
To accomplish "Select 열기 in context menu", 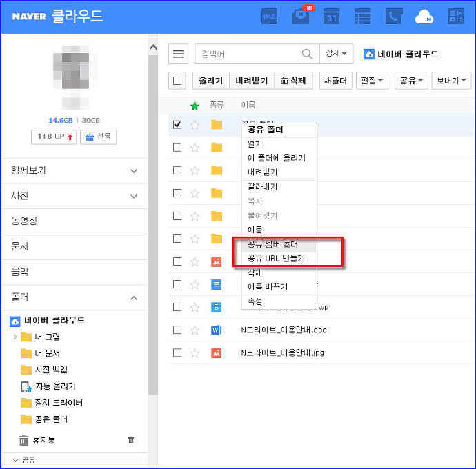I will (255, 144).
